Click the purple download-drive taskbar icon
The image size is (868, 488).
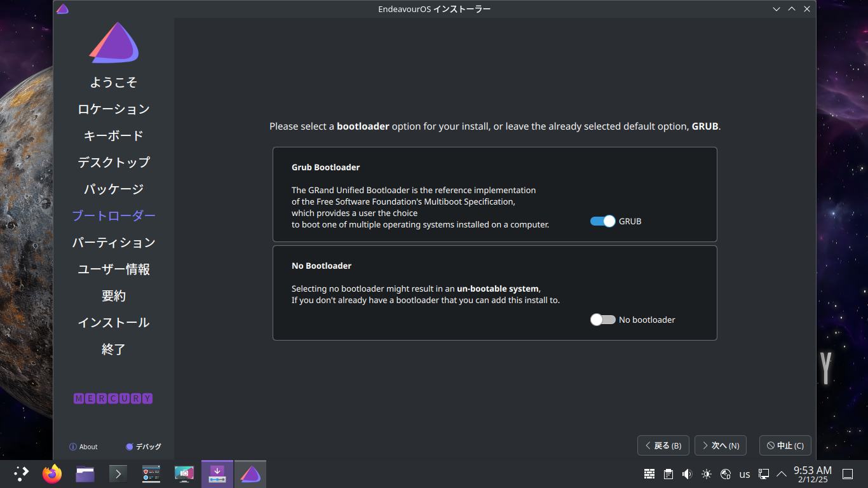tap(217, 473)
